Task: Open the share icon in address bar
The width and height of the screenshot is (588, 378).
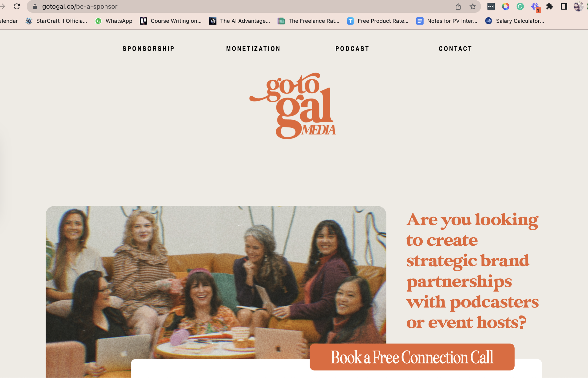Action: click(x=458, y=6)
